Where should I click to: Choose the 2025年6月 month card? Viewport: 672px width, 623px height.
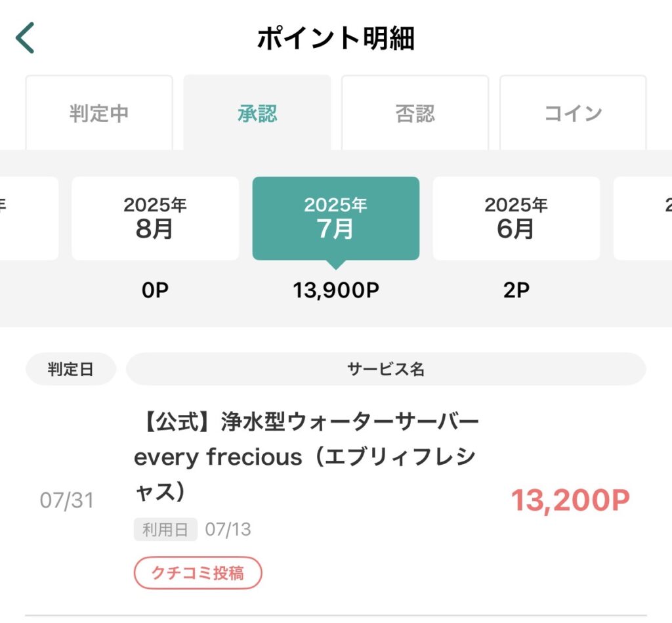pyautogui.click(x=516, y=218)
